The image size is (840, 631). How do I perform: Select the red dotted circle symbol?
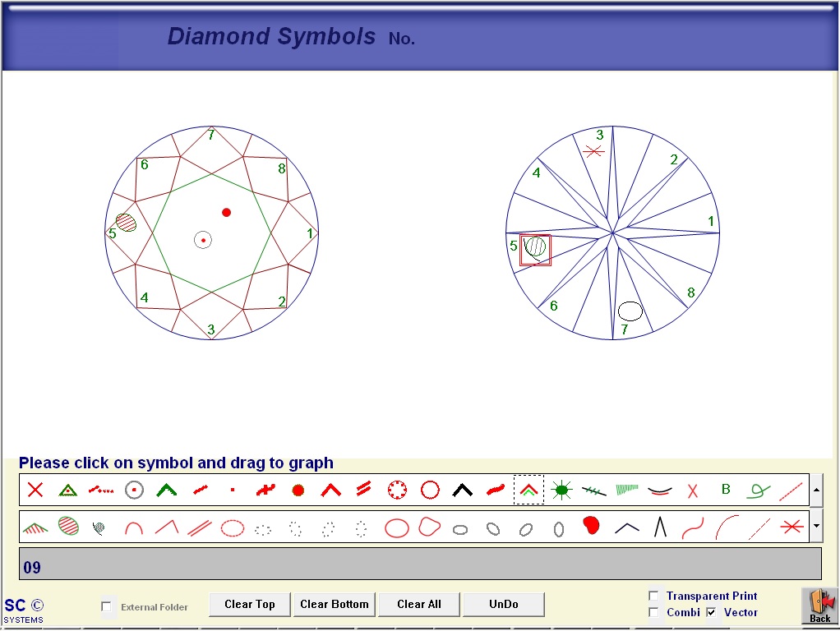click(397, 491)
